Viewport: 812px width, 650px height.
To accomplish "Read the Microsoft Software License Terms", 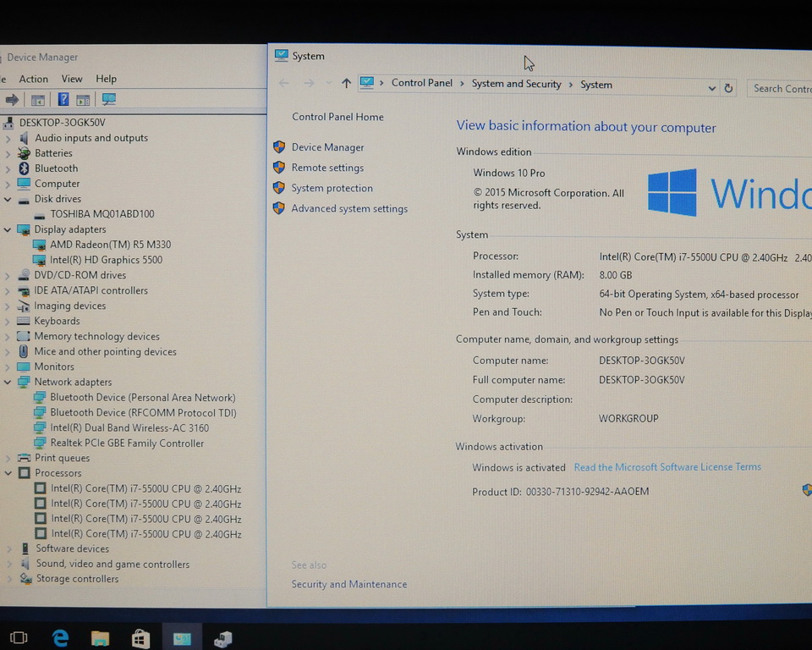I will pos(667,467).
